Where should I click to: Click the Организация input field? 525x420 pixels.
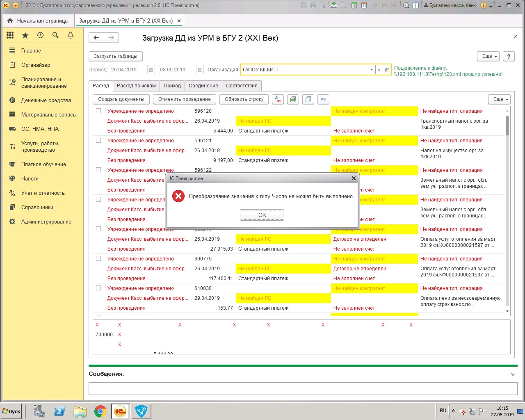(x=304, y=70)
